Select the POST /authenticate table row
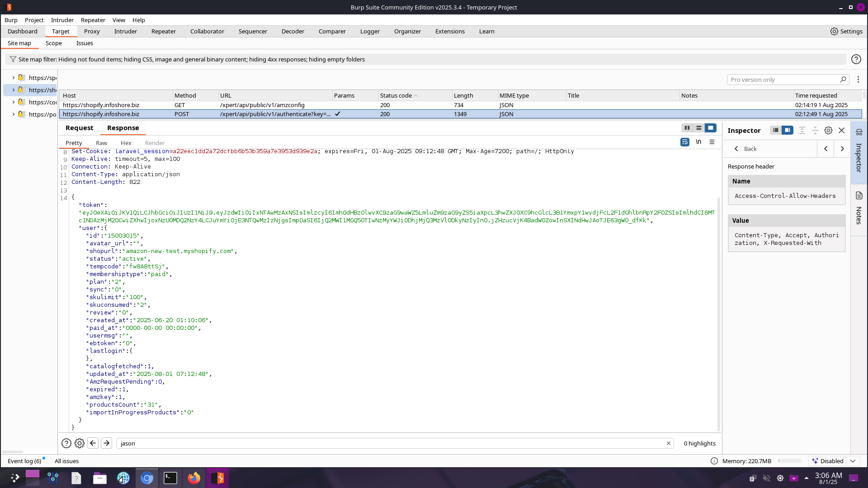The height and width of the screenshot is (488, 868). pos(460,114)
